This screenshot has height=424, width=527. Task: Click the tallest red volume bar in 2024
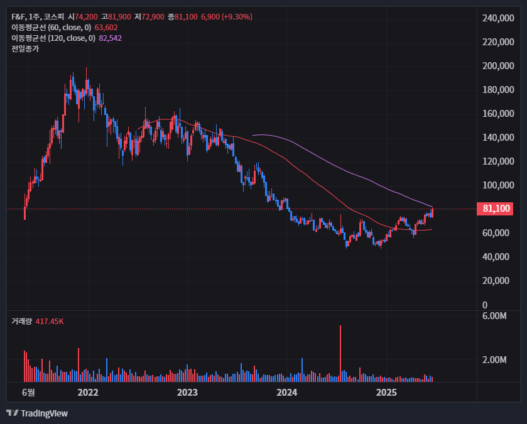point(340,353)
